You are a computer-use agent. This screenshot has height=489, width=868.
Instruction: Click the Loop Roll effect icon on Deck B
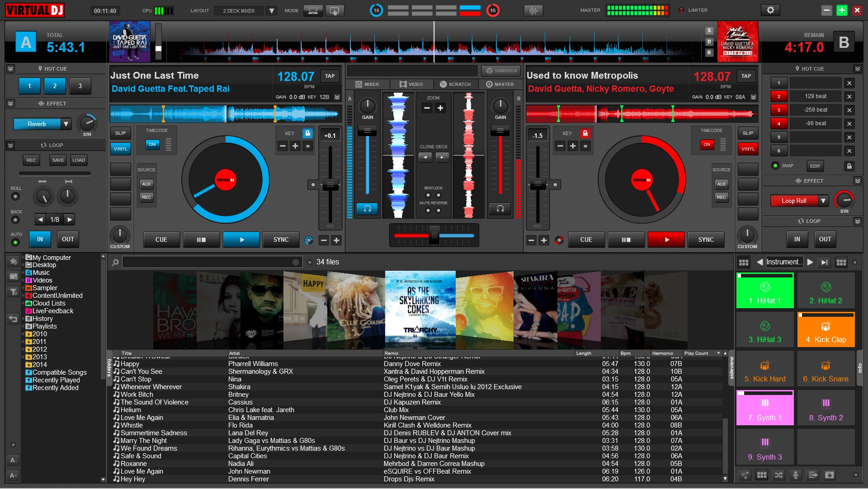point(797,201)
